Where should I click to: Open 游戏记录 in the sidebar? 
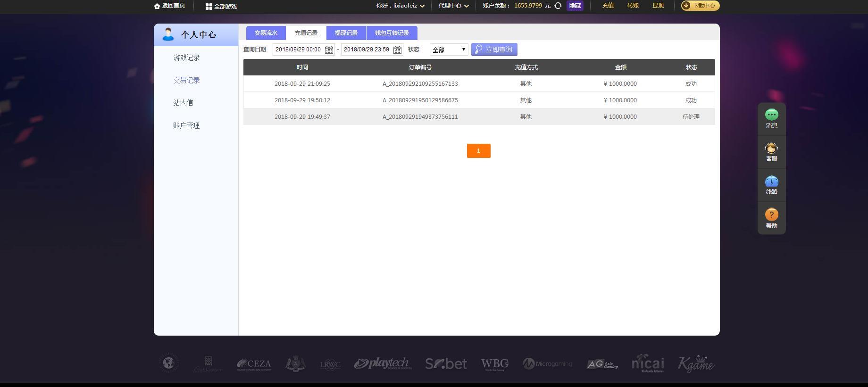pyautogui.click(x=186, y=58)
